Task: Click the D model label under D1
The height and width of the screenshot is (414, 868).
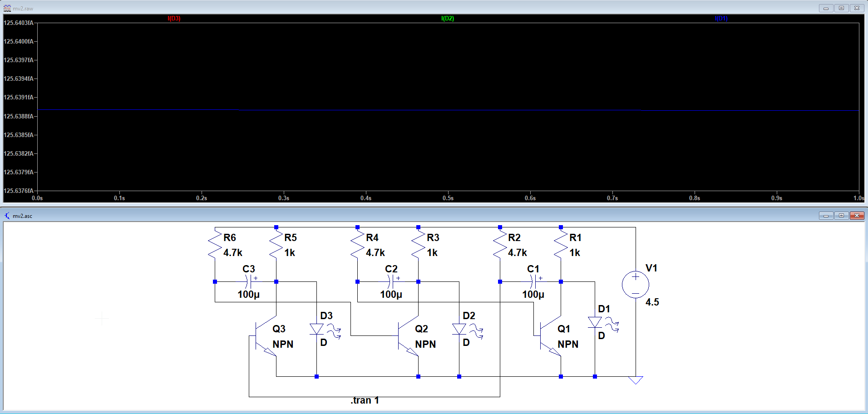Action: (602, 336)
